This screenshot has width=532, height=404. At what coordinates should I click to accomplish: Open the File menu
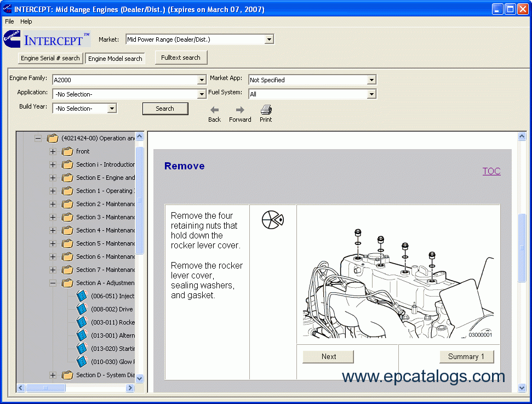pyautogui.click(x=9, y=21)
